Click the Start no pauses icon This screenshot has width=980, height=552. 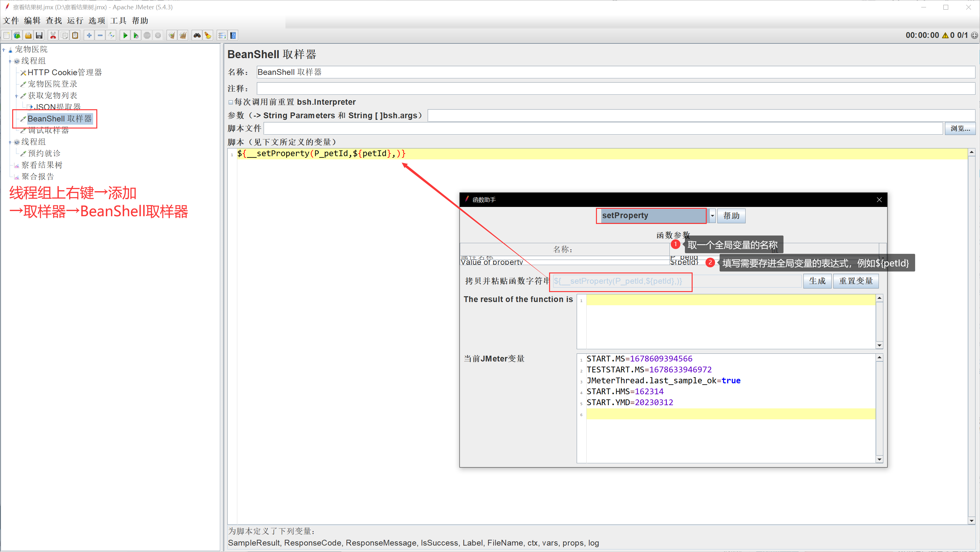136,35
